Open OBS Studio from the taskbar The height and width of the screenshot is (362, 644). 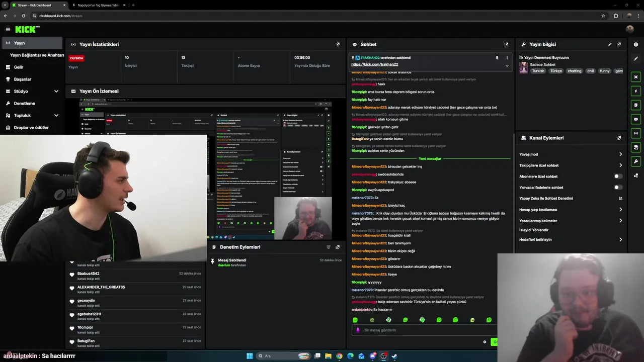click(384, 356)
